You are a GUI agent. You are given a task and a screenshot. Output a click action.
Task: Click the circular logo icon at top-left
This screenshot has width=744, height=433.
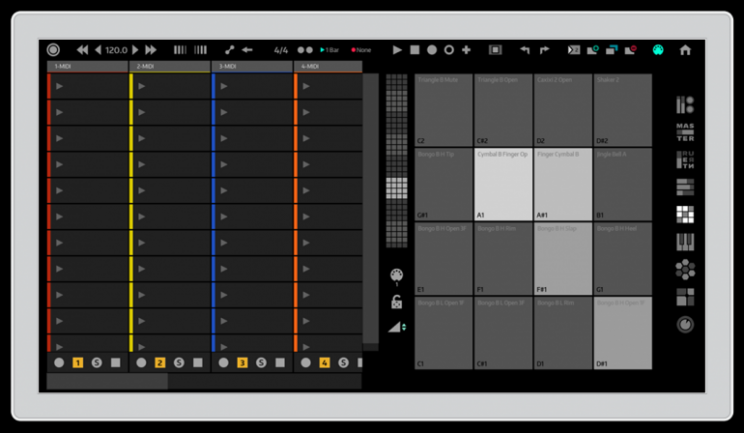pos(53,50)
